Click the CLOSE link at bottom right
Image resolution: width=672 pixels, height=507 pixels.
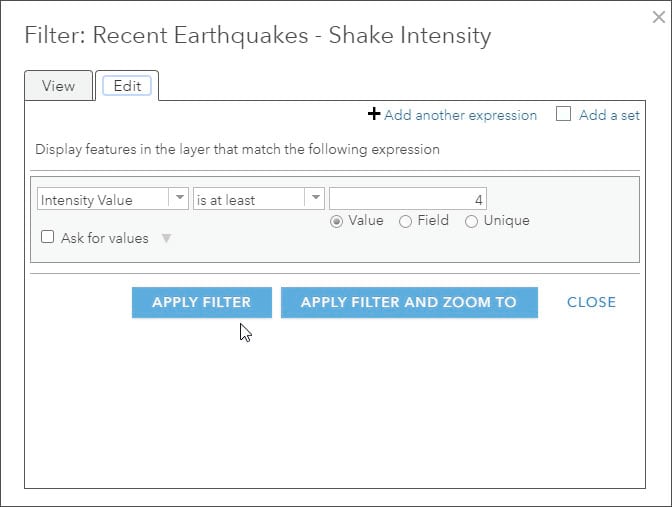click(x=591, y=302)
